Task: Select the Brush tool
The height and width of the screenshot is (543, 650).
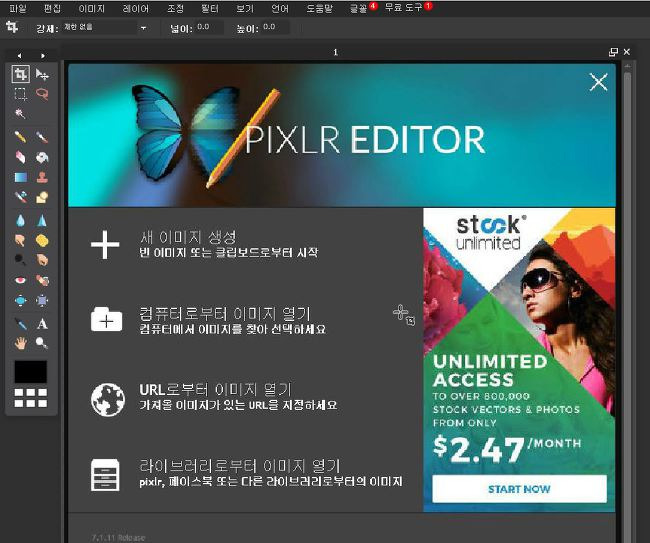Action: point(42,137)
